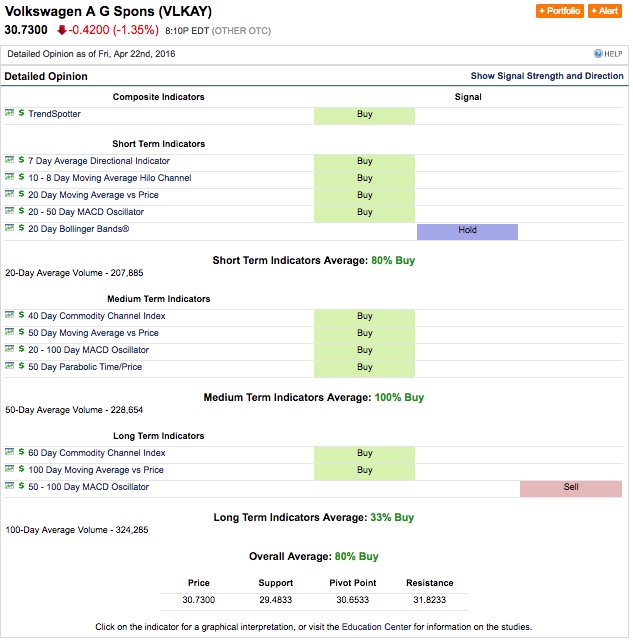The height and width of the screenshot is (642, 633).
Task: Click Detailed Opinion as of Fri, Apr 22nd, 2016
Action: [x=91, y=54]
